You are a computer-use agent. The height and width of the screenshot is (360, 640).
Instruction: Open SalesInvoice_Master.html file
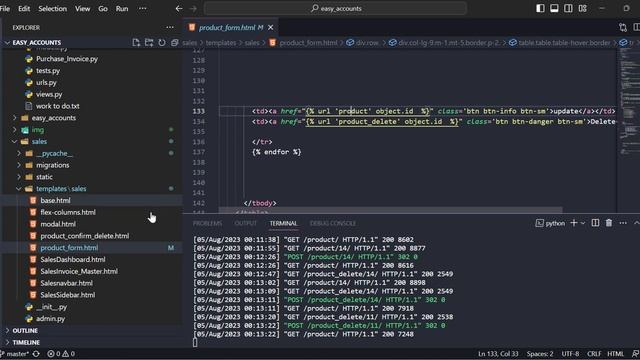pos(79,271)
